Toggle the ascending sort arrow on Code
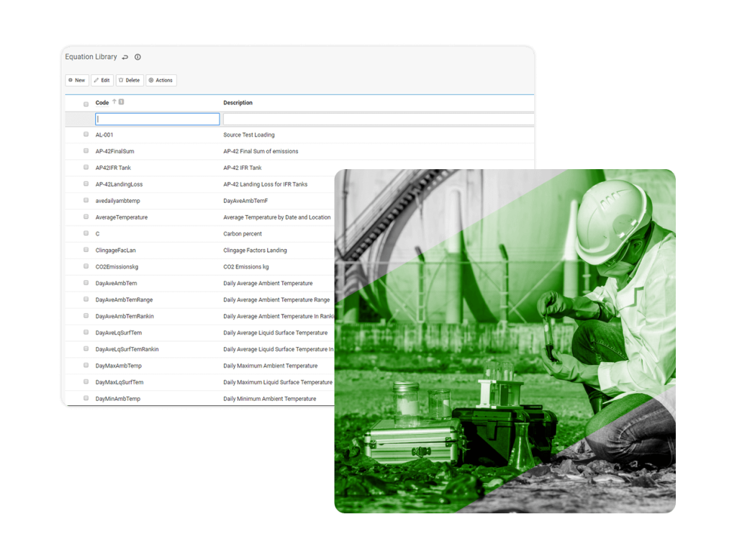 coord(114,101)
